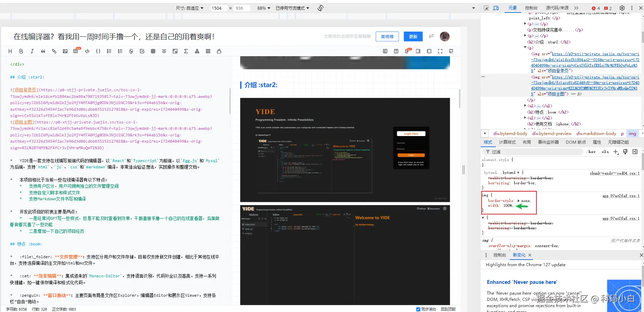Select div.bytemd-preview in the breadcrumb

click(552, 134)
